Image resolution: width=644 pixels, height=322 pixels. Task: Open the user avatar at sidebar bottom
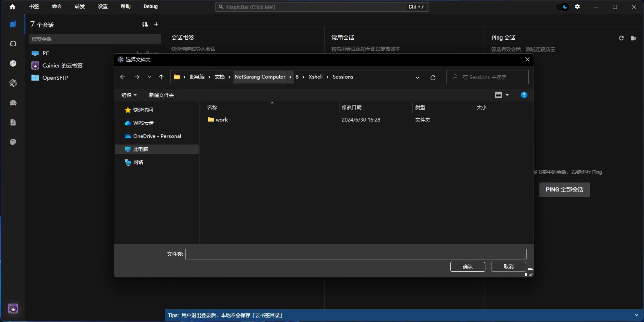[x=13, y=308]
